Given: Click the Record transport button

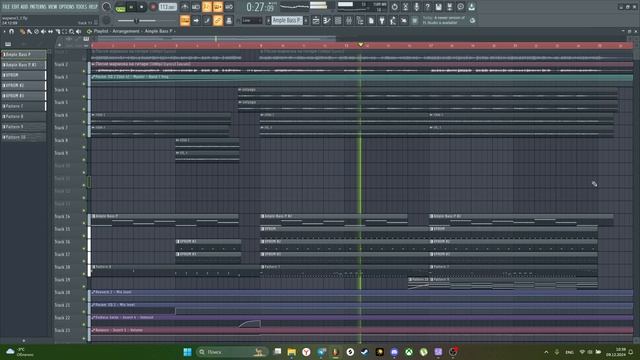Looking at the screenshot, I should click(153, 7).
